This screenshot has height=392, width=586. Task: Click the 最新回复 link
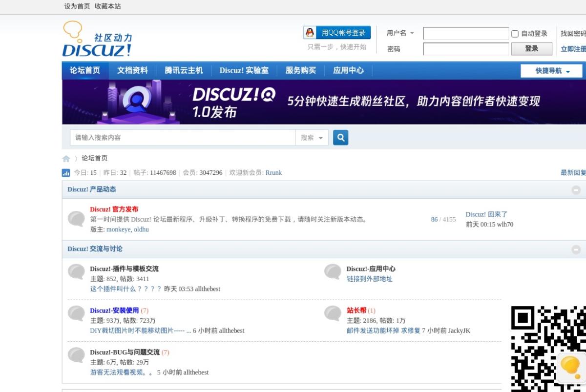pyautogui.click(x=573, y=173)
